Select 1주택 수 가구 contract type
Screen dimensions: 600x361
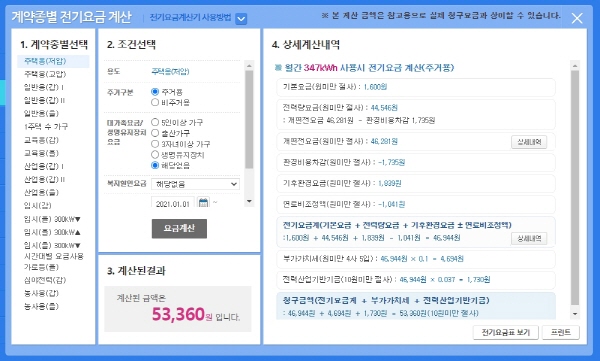pyautogui.click(x=46, y=126)
